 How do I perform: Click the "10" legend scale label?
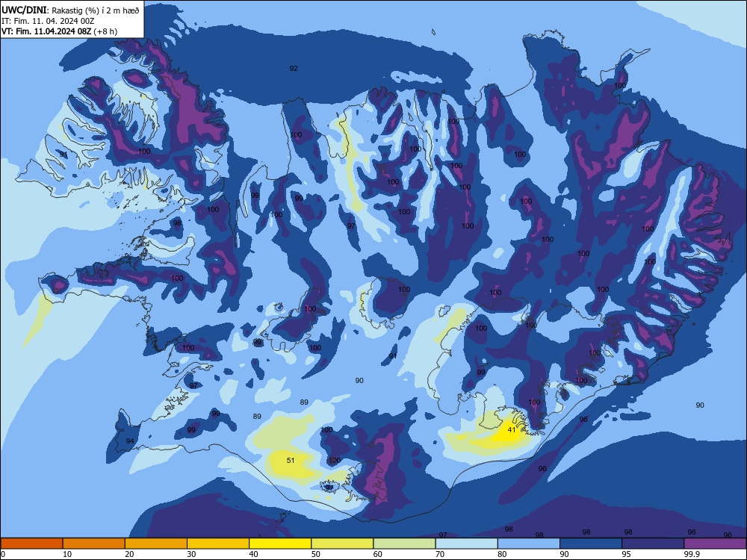pyautogui.click(x=67, y=554)
